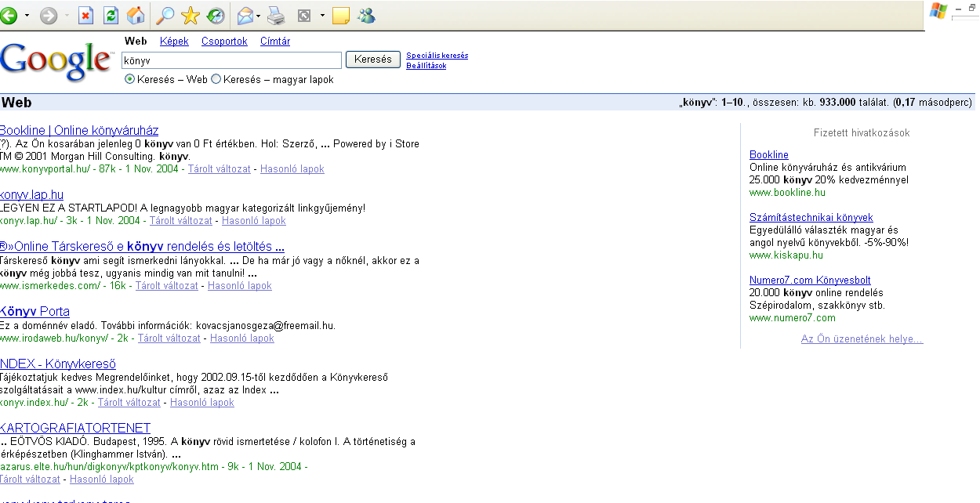
Task: Refresh the page with green arrows icon
Action: click(x=111, y=15)
